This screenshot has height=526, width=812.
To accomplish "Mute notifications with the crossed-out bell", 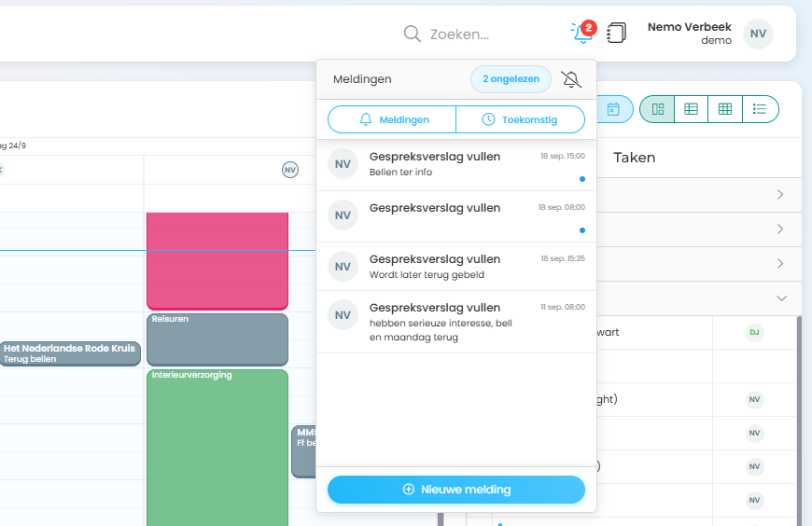I will (x=572, y=80).
